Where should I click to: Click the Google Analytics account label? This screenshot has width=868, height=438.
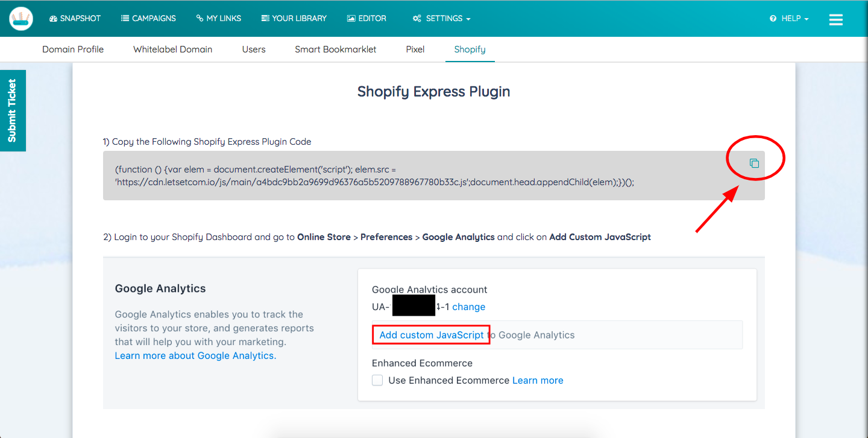tap(430, 290)
